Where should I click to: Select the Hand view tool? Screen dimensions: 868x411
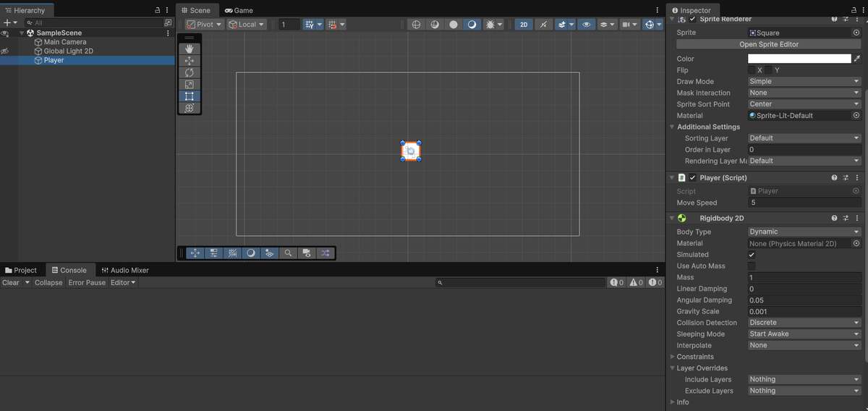pos(190,48)
